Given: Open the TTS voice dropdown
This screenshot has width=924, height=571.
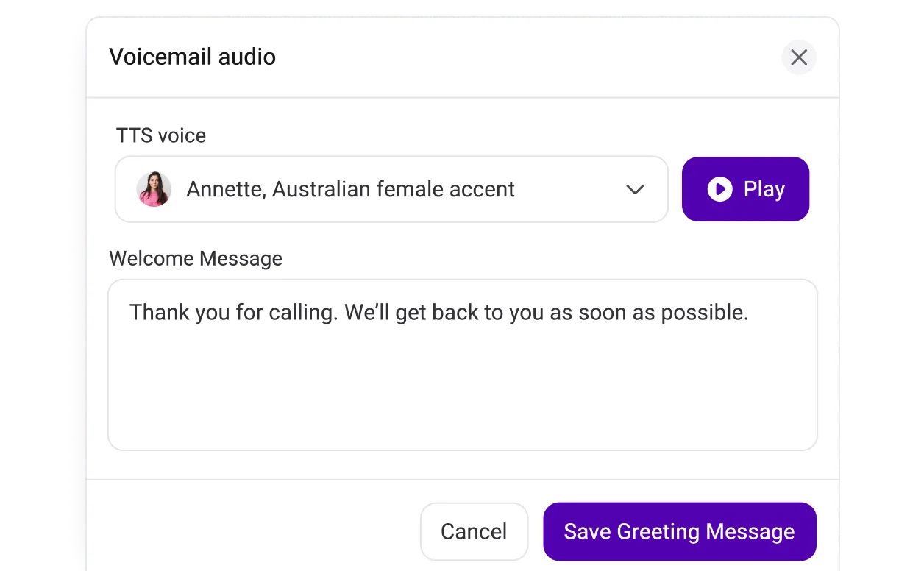Looking at the screenshot, I should coord(391,189).
